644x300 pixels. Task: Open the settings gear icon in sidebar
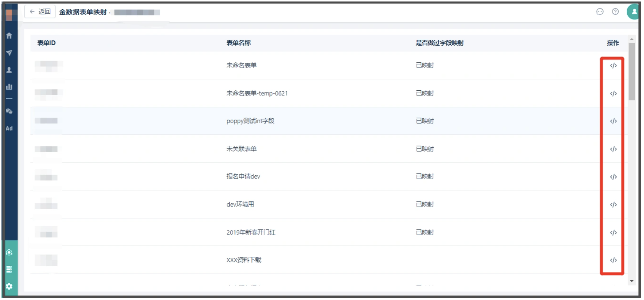(9, 286)
